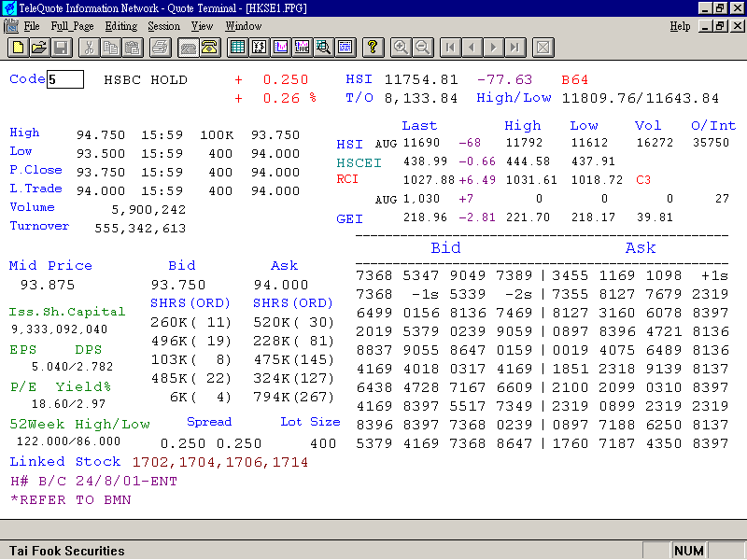Open the green grid table view icon
Viewport: 747px width, 560px height.
click(x=237, y=48)
